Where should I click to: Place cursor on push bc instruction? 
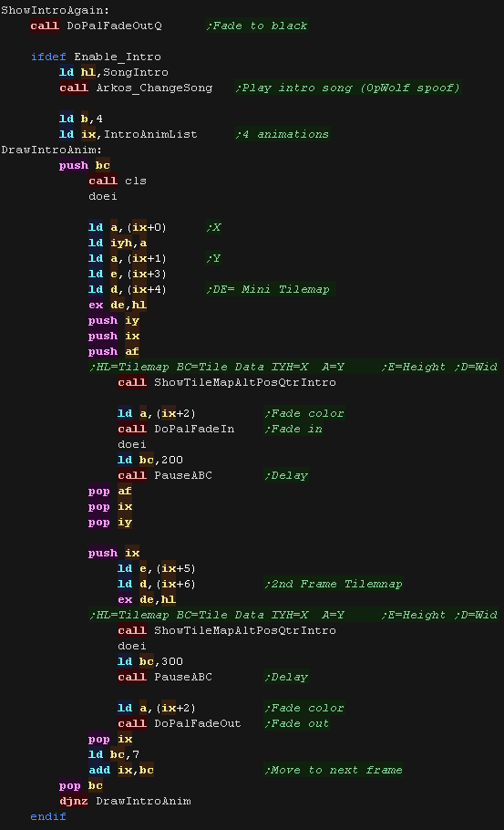coord(85,165)
